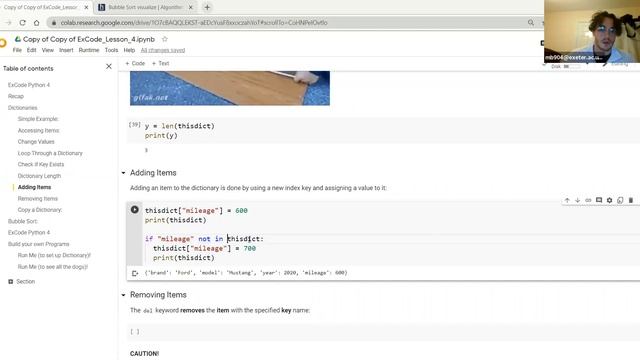The height and width of the screenshot is (360, 640).
Task: Jump to Run Me (to see all the dogs)
Action: pos(53,267)
